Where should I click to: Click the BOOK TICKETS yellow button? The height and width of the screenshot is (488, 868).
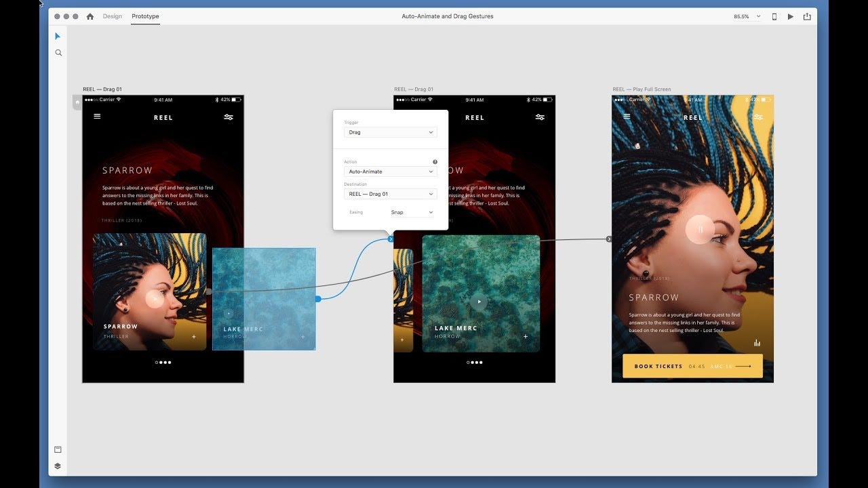pyautogui.click(x=692, y=366)
